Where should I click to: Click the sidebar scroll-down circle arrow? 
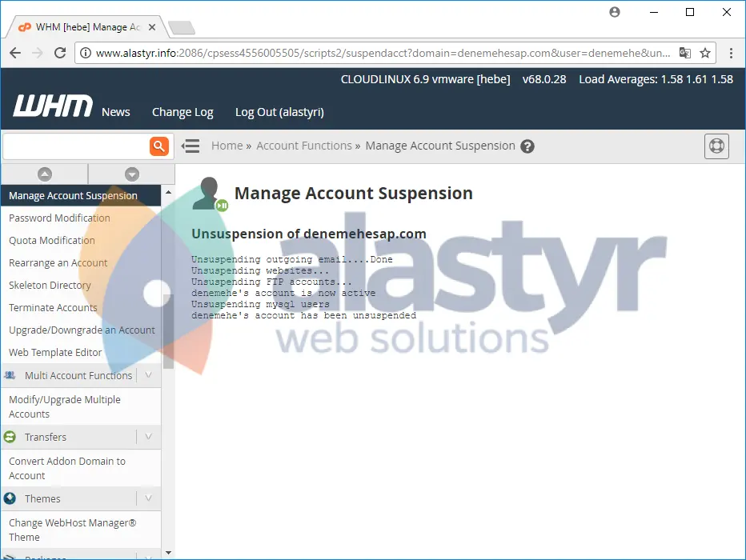[x=132, y=174]
